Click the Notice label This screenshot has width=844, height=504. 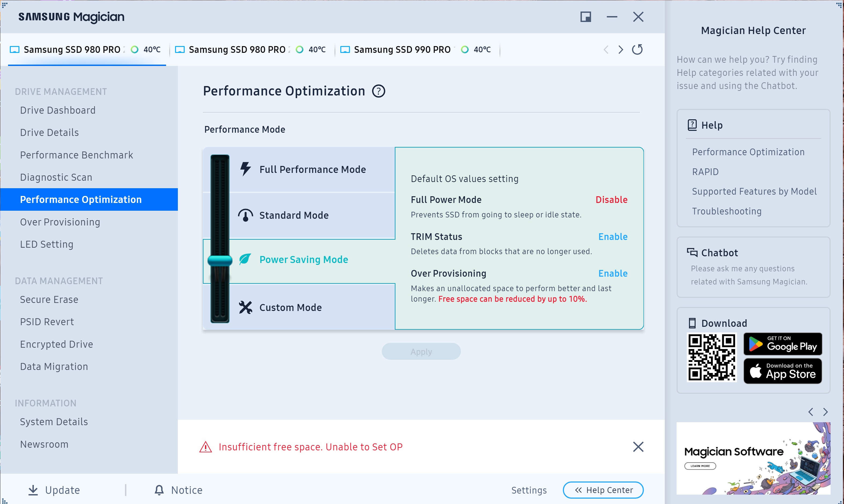click(186, 490)
